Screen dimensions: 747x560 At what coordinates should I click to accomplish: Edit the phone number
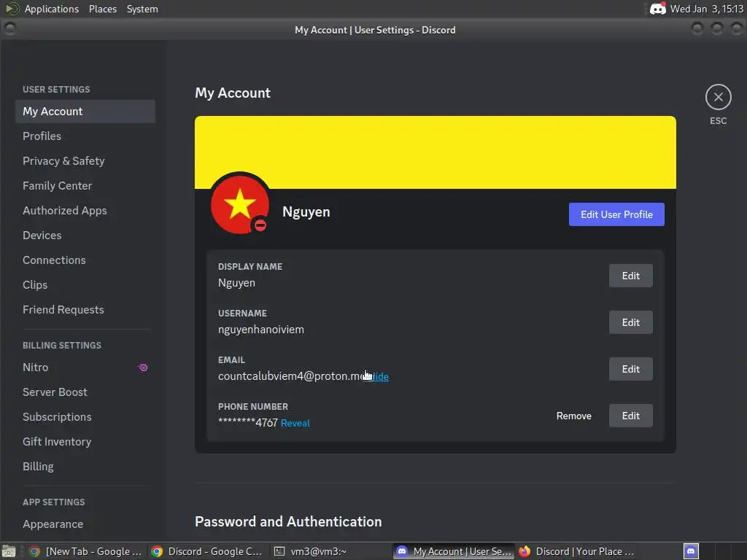[x=631, y=416]
